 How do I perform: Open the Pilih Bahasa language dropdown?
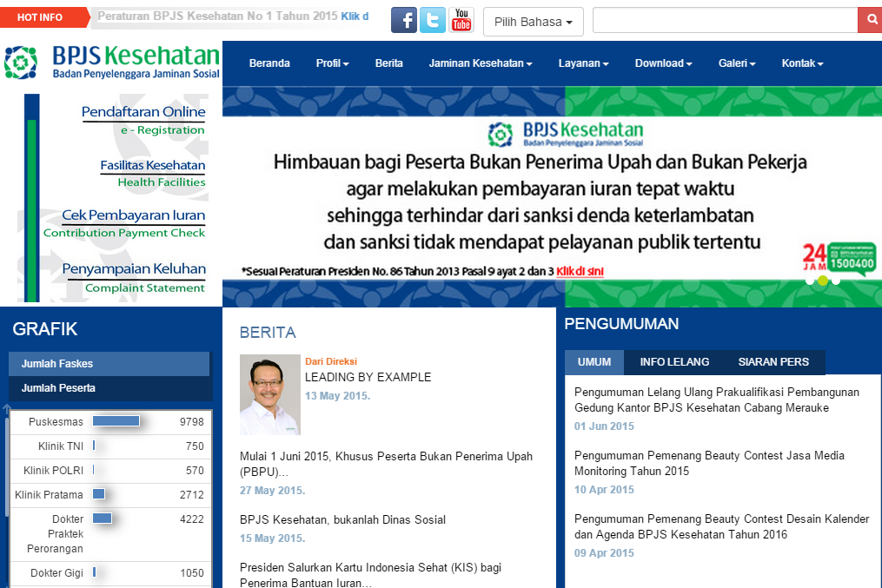click(x=533, y=22)
